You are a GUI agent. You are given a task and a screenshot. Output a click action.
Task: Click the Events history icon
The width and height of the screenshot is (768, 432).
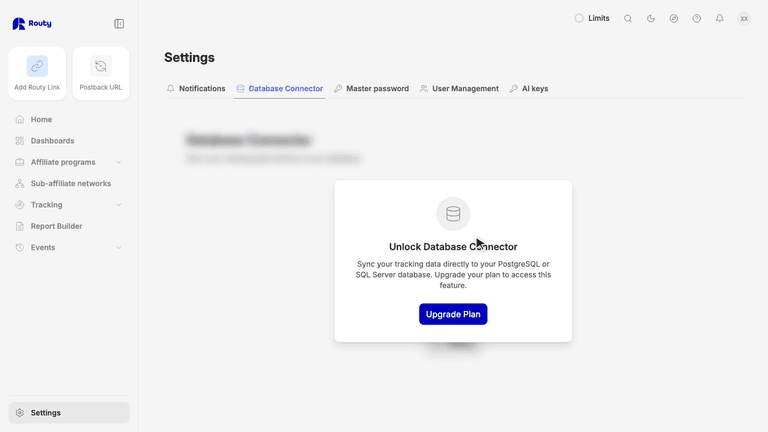click(20, 247)
